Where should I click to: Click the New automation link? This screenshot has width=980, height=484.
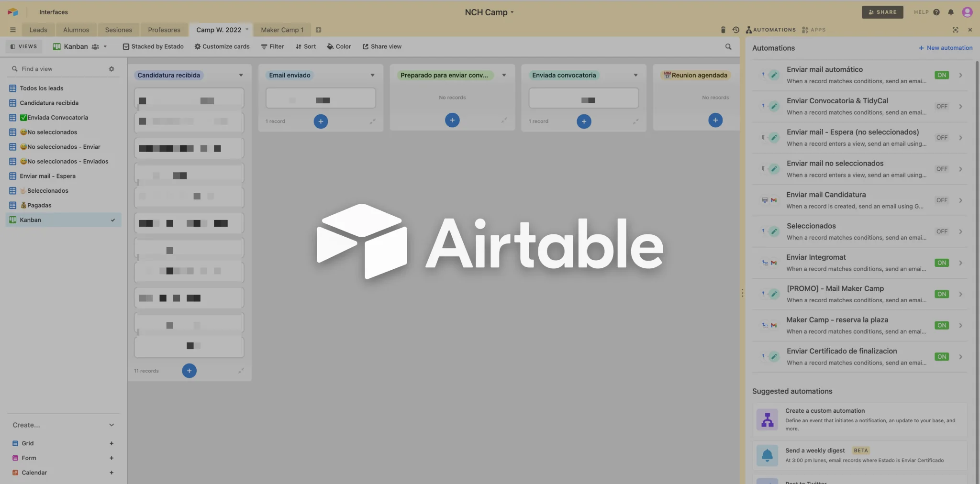946,48
